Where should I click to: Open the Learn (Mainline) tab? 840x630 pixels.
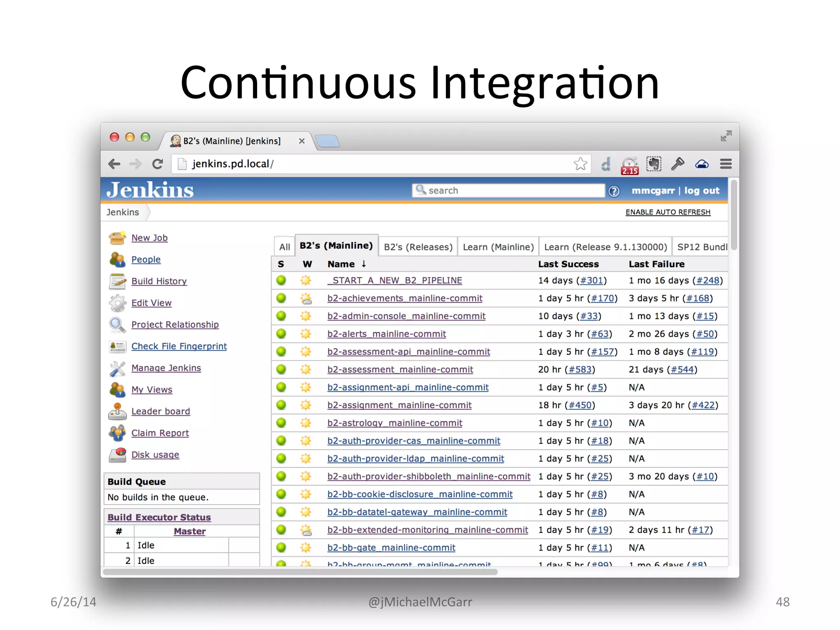coord(498,247)
